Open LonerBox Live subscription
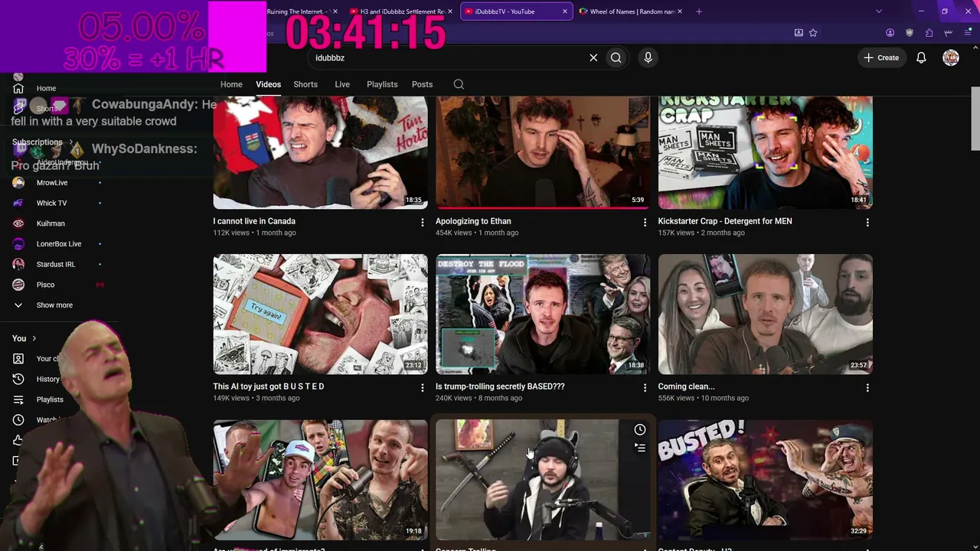 57,244
